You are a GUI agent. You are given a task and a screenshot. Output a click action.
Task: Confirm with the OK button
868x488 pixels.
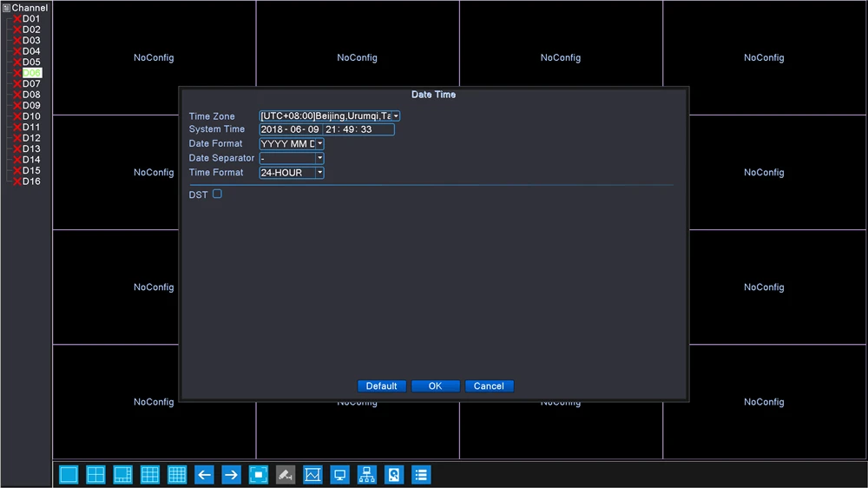click(435, 386)
